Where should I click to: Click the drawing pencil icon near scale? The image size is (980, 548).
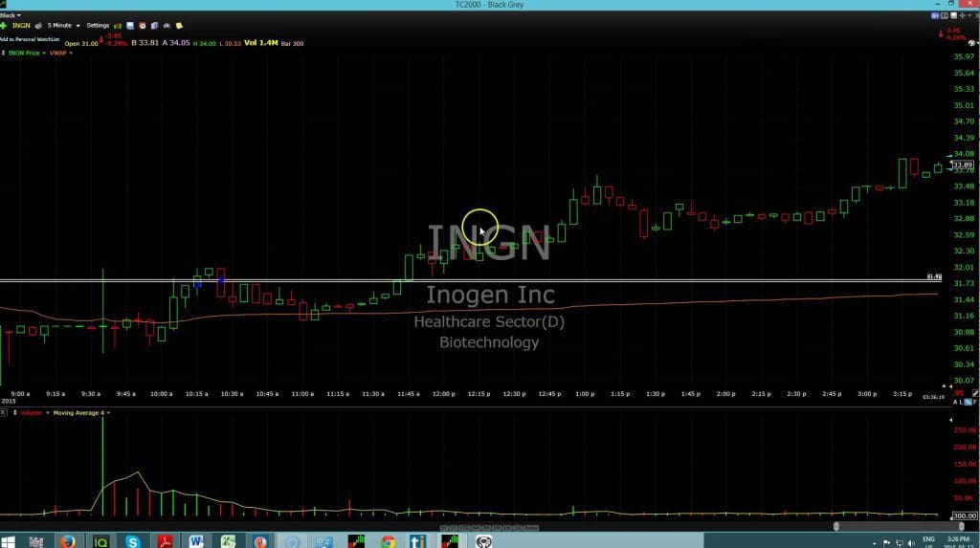(975, 393)
